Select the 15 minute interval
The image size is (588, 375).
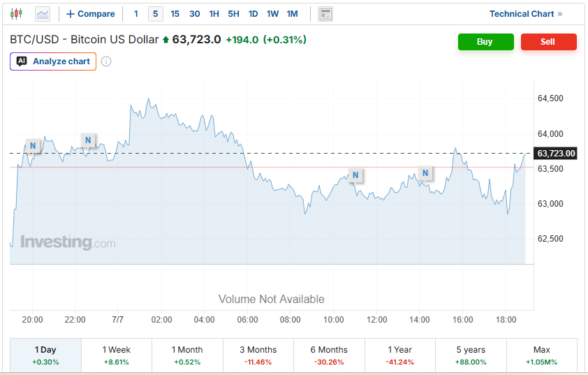pos(175,14)
